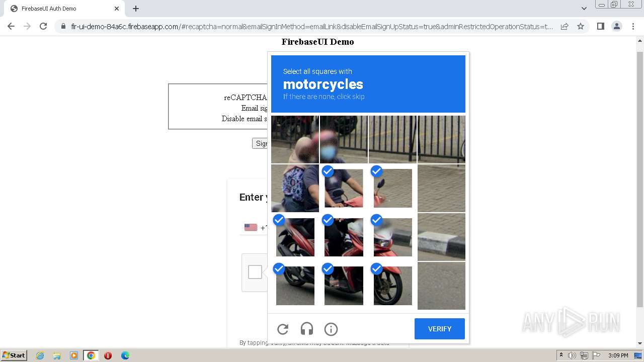Open File Explorer taskbar icon
This screenshot has height=362, width=644.
[x=57, y=355]
